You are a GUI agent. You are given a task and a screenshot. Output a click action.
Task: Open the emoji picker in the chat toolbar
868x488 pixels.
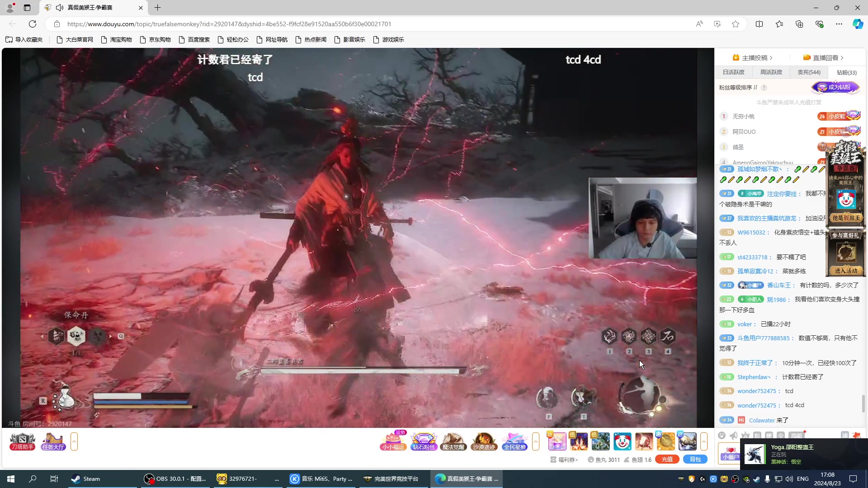[722, 435]
